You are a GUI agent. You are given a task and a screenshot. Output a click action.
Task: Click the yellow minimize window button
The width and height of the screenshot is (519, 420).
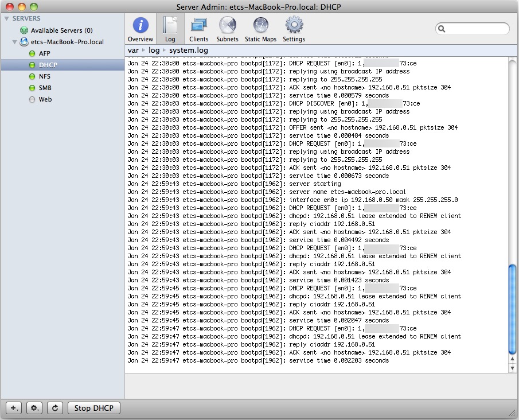(x=22, y=7)
